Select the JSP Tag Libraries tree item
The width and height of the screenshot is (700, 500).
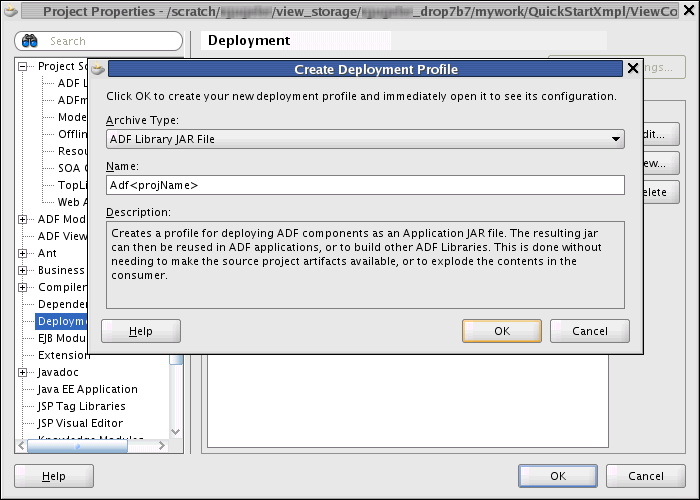(81, 406)
